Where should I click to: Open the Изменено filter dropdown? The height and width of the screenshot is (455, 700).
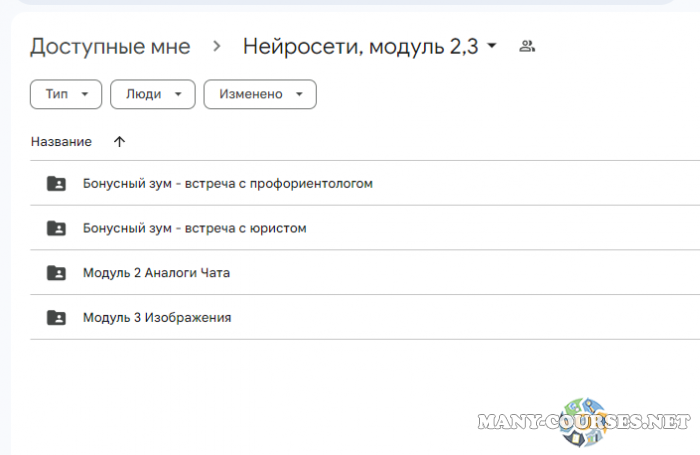click(260, 94)
